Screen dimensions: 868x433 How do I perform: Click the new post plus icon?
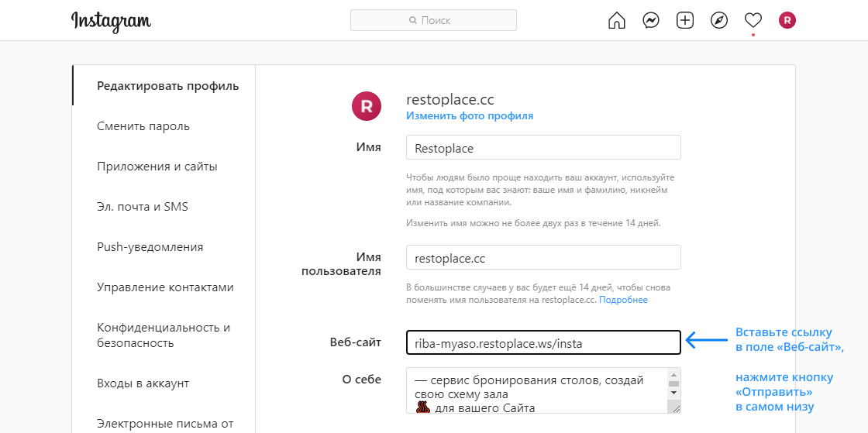(x=685, y=21)
